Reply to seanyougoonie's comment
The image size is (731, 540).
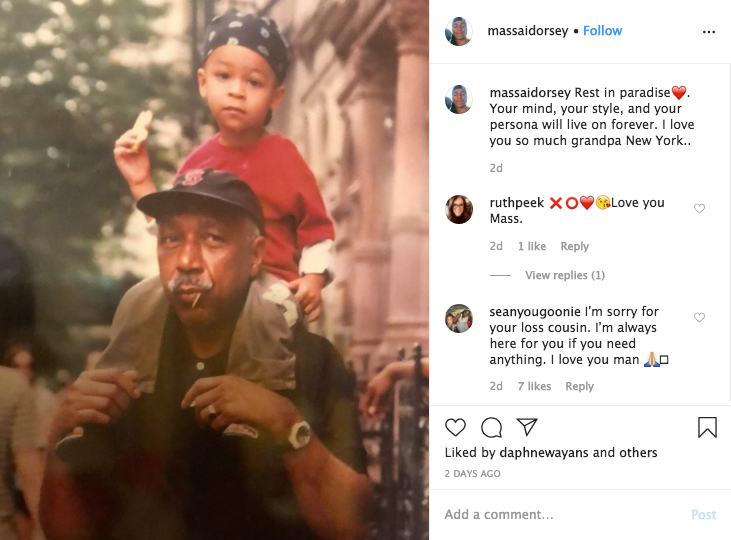click(x=580, y=386)
